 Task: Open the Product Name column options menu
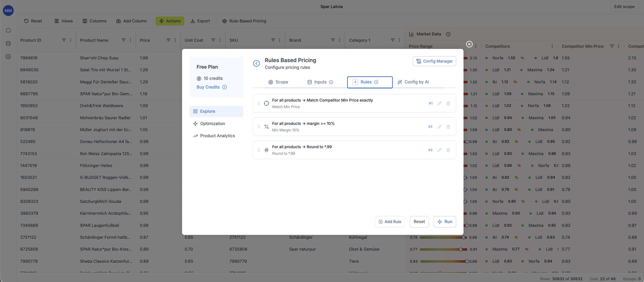pyautogui.click(x=130, y=40)
